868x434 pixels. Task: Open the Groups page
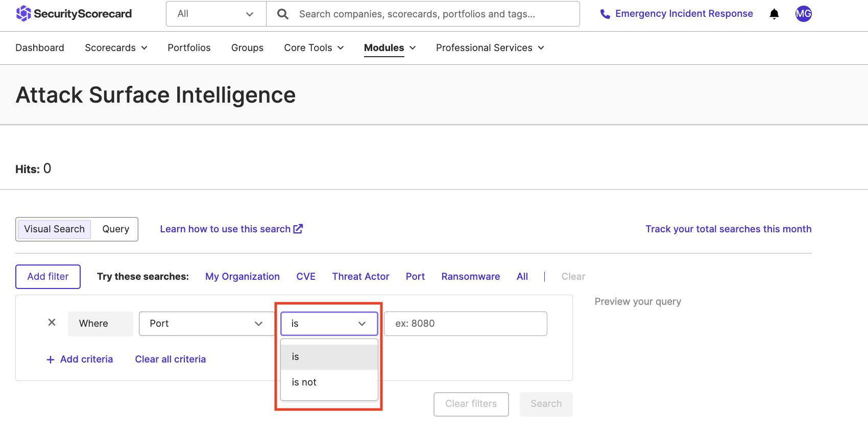[x=247, y=47]
